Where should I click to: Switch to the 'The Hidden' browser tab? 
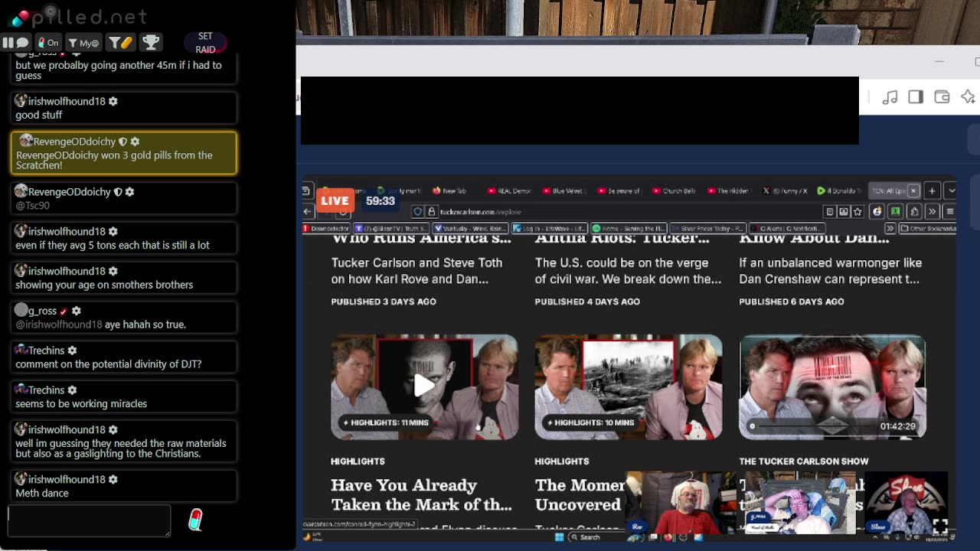tap(728, 191)
